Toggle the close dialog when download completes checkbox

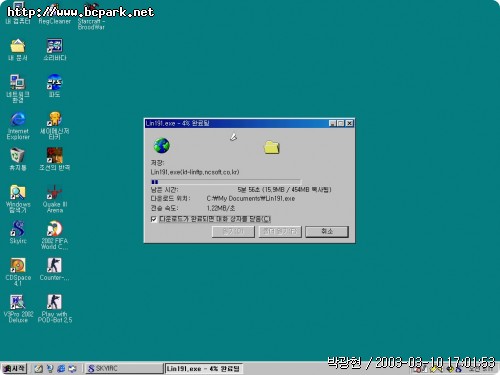154,219
